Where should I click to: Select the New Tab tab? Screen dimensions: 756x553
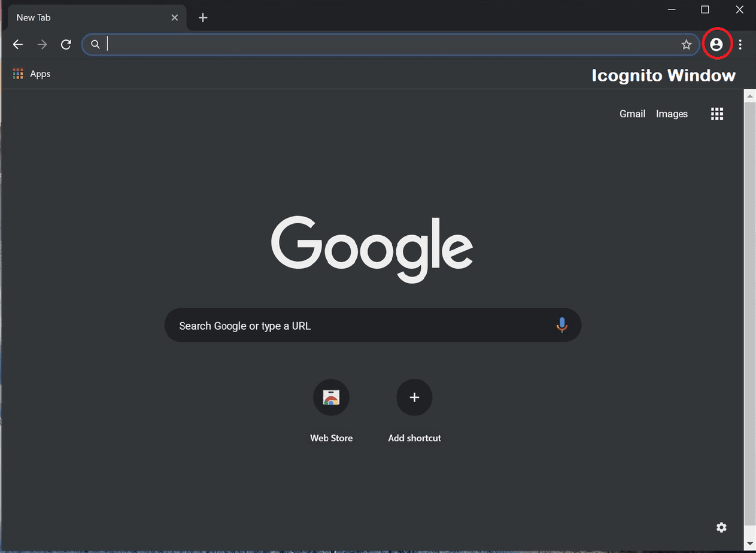coord(97,17)
